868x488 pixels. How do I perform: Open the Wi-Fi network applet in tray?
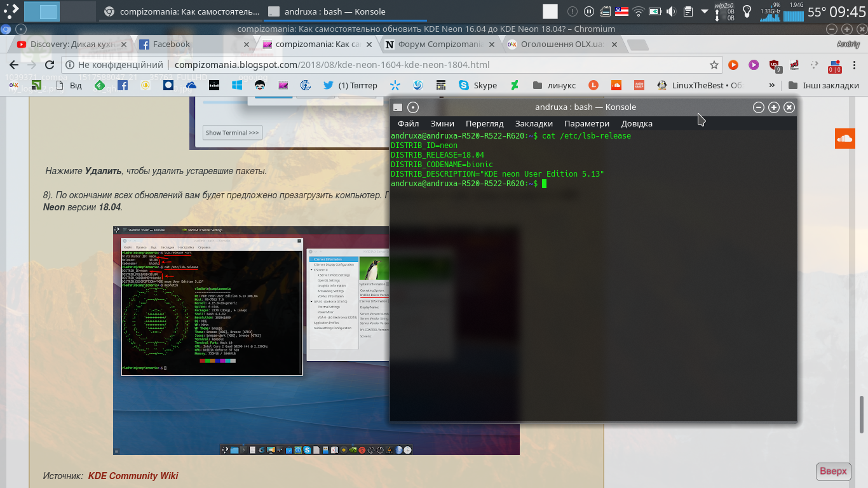pyautogui.click(x=638, y=11)
